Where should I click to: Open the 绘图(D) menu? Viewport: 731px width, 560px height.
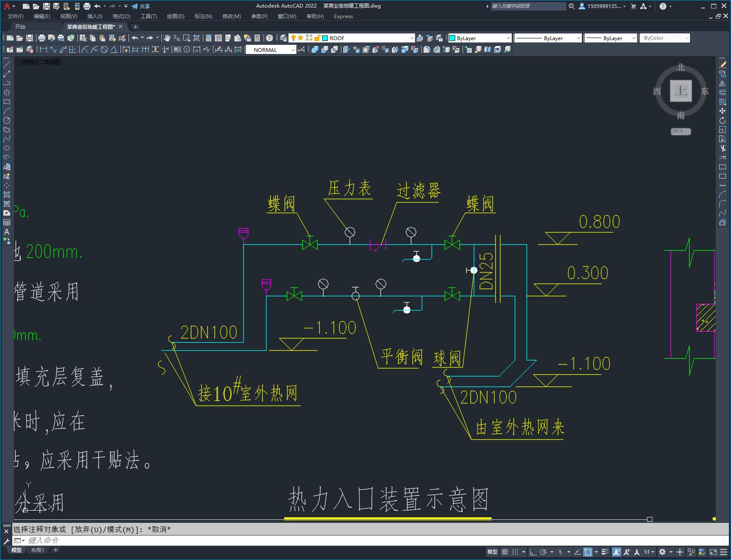coord(176,16)
